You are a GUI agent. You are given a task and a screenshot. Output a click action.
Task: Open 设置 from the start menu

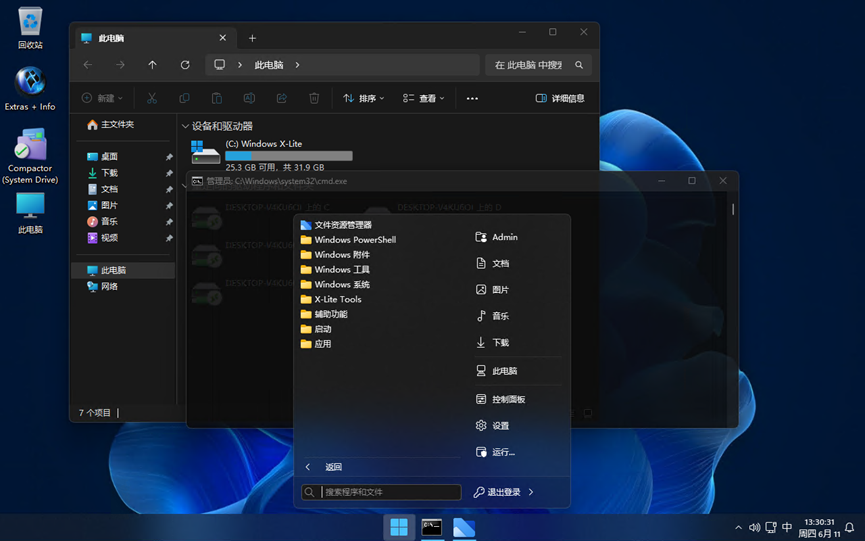493,426
